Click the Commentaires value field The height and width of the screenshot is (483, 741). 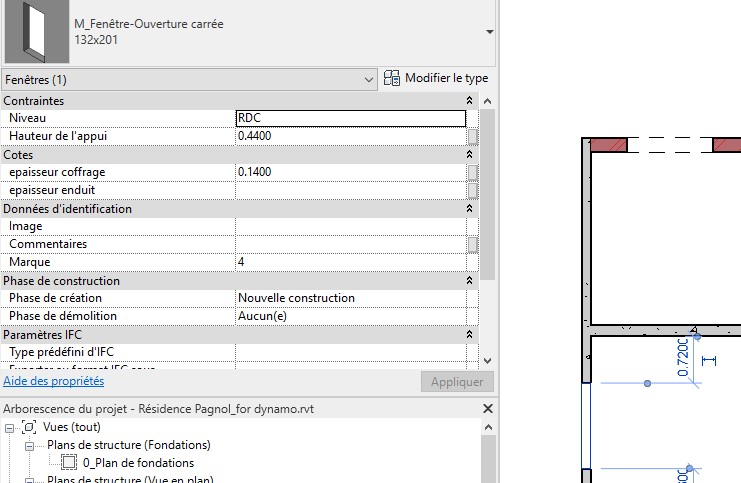coord(351,244)
